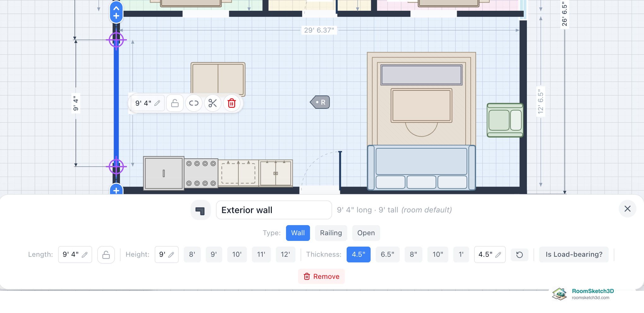This screenshot has height=313, width=644.
Task: Edit the Length value field in panel
Action: click(x=75, y=255)
